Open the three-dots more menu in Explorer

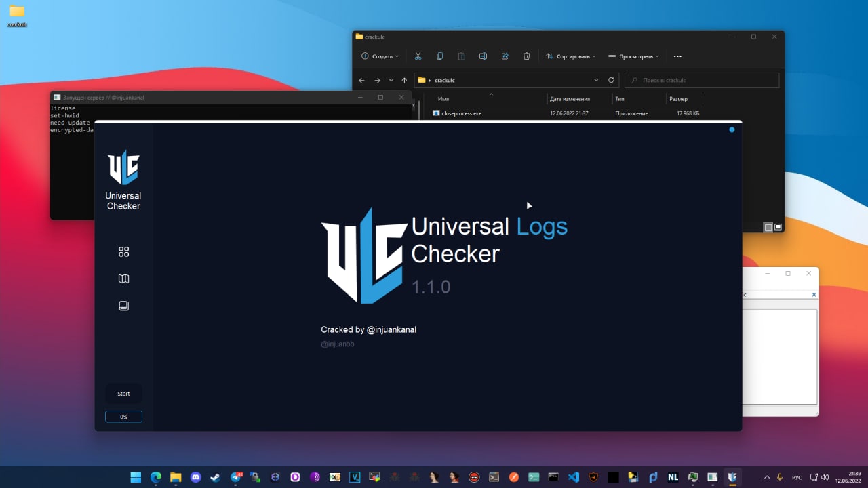[677, 56]
